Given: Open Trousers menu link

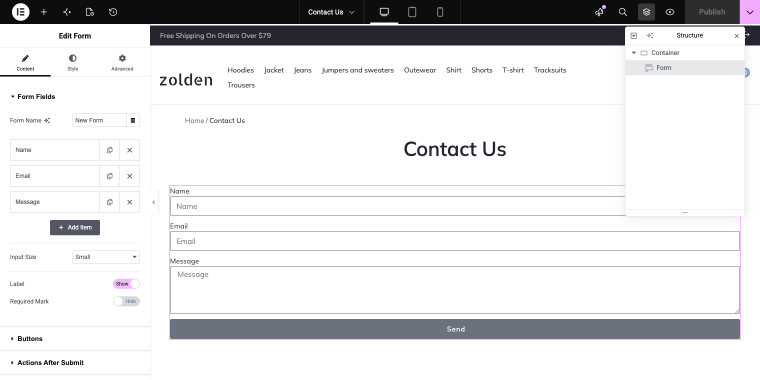Looking at the screenshot, I should tap(241, 85).
